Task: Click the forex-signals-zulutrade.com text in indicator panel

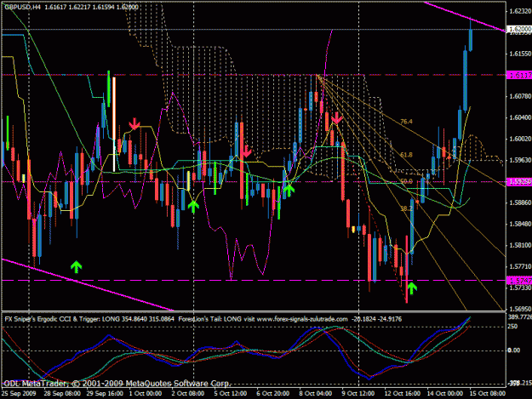Action: pyautogui.click(x=302, y=319)
